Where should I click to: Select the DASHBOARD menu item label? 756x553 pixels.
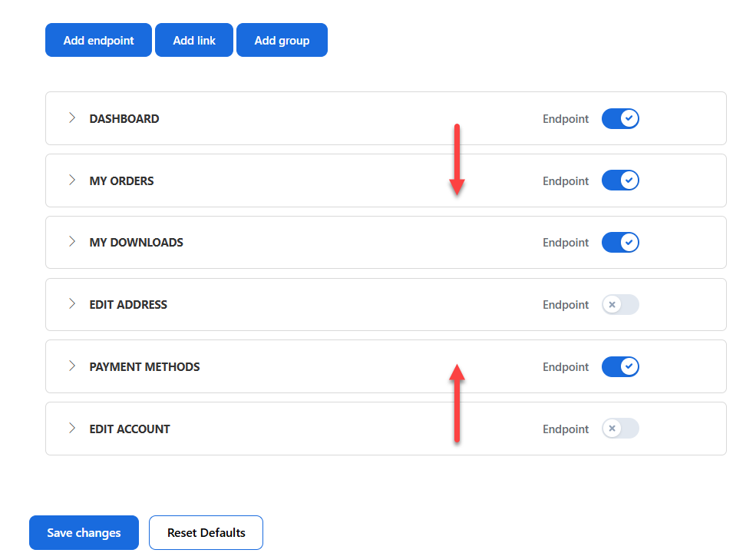coord(124,118)
